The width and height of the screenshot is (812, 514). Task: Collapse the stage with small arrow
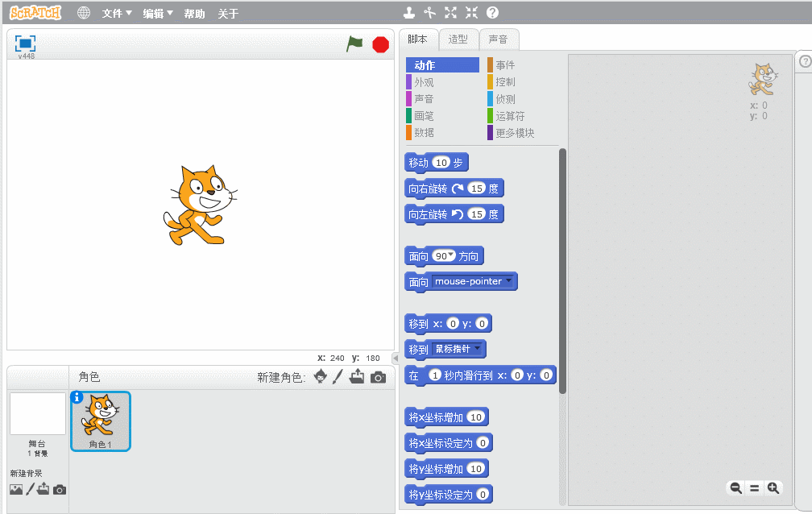point(395,358)
